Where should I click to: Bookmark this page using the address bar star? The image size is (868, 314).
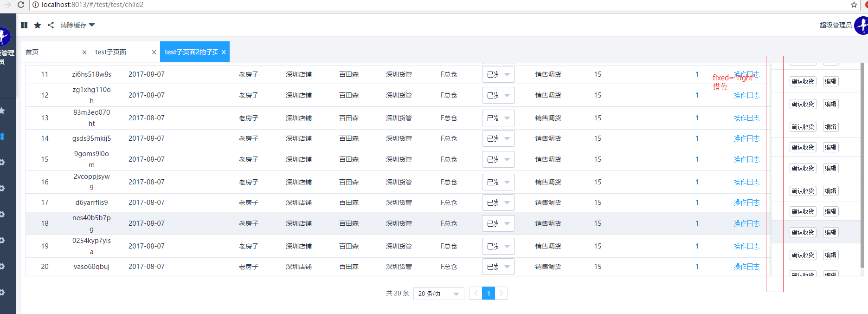[x=854, y=5]
